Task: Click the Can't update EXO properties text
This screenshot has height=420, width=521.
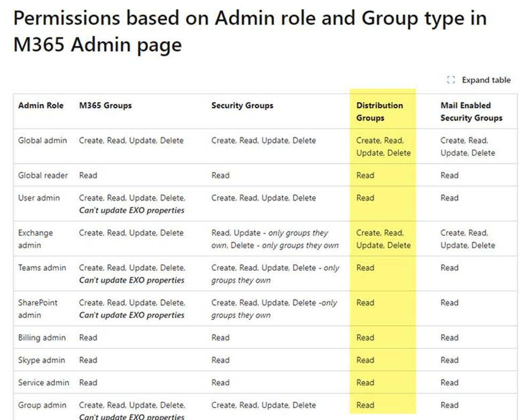Action: pyautogui.click(x=134, y=210)
